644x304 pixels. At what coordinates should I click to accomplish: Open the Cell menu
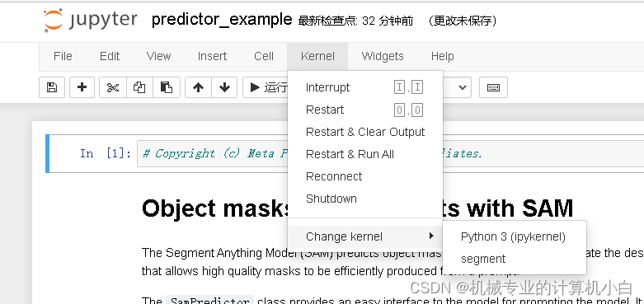click(264, 56)
